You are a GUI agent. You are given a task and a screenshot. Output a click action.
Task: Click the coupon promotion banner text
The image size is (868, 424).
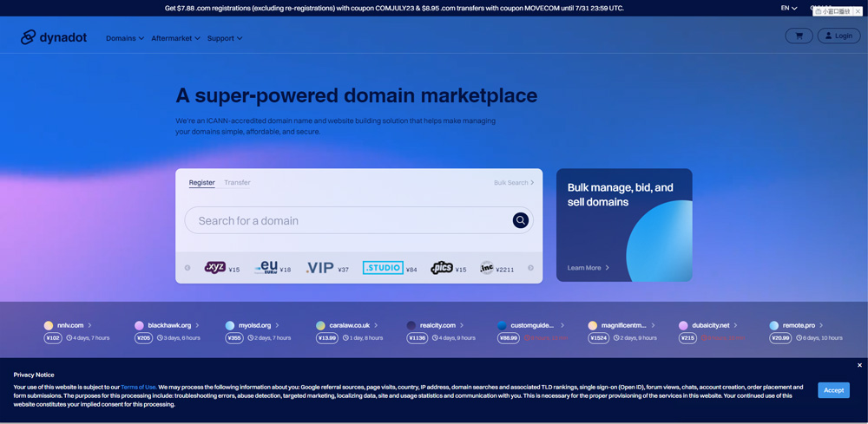[394, 9]
